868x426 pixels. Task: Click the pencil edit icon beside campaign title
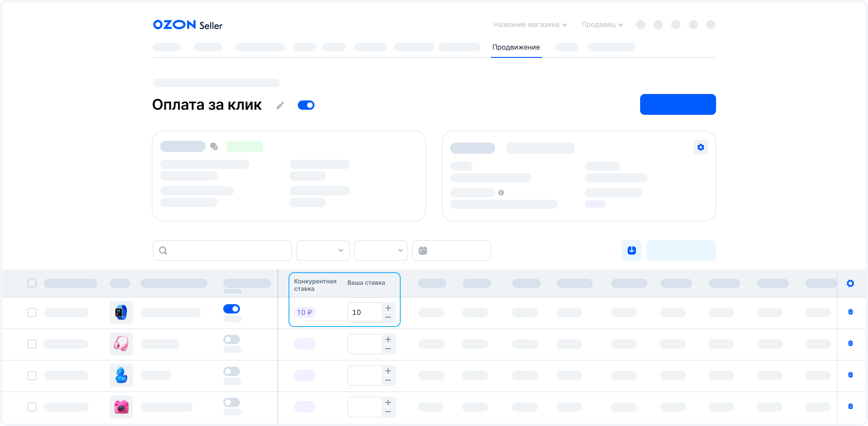click(x=280, y=106)
